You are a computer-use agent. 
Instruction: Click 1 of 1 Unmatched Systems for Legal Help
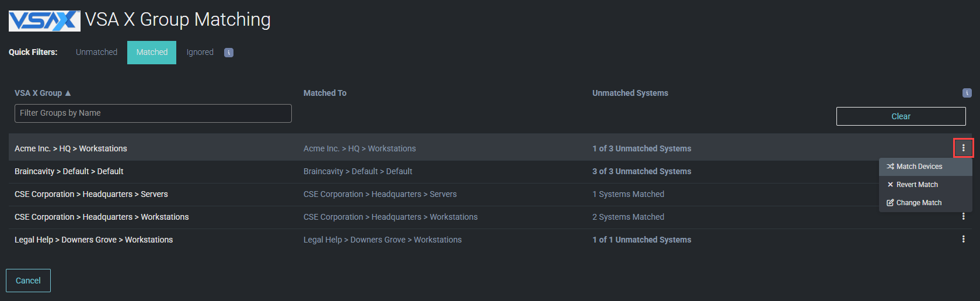641,240
